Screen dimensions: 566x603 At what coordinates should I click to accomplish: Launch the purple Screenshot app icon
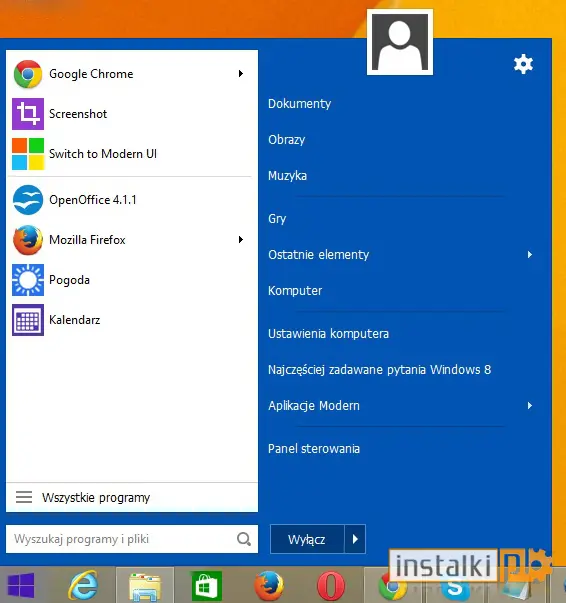[28, 114]
